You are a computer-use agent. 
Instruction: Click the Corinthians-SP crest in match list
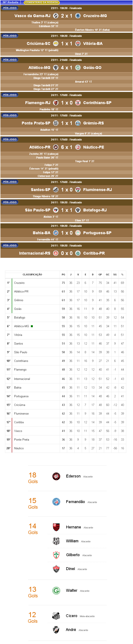point(78,103)
